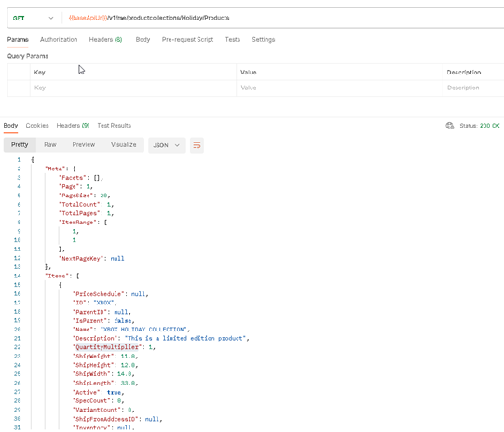Open the Pre-request Script tab
This screenshot has width=504, height=432.
click(187, 39)
